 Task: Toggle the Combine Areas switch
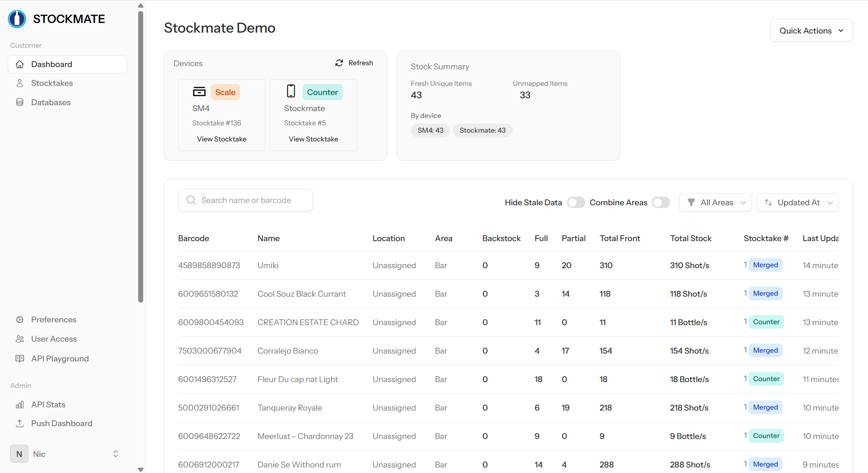tap(661, 203)
